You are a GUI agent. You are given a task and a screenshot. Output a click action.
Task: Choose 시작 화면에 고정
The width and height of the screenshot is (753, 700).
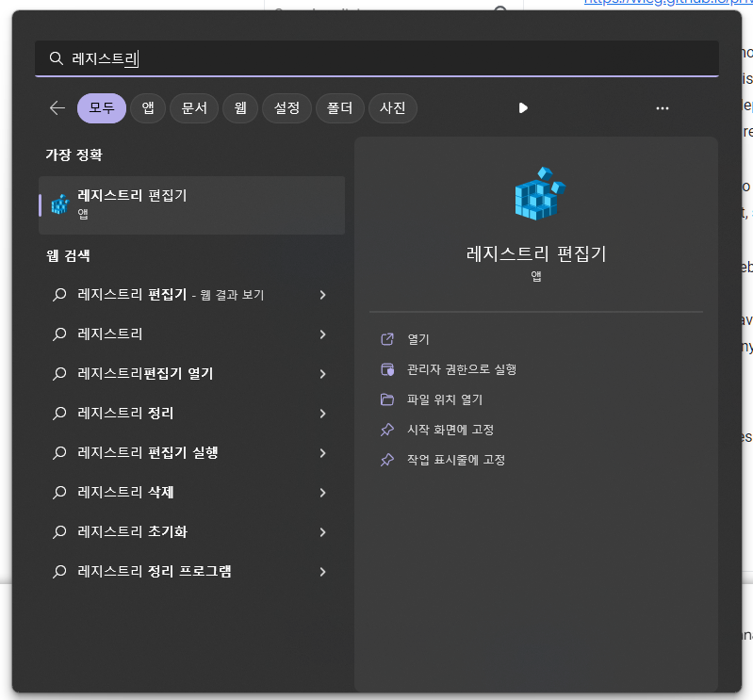(450, 430)
